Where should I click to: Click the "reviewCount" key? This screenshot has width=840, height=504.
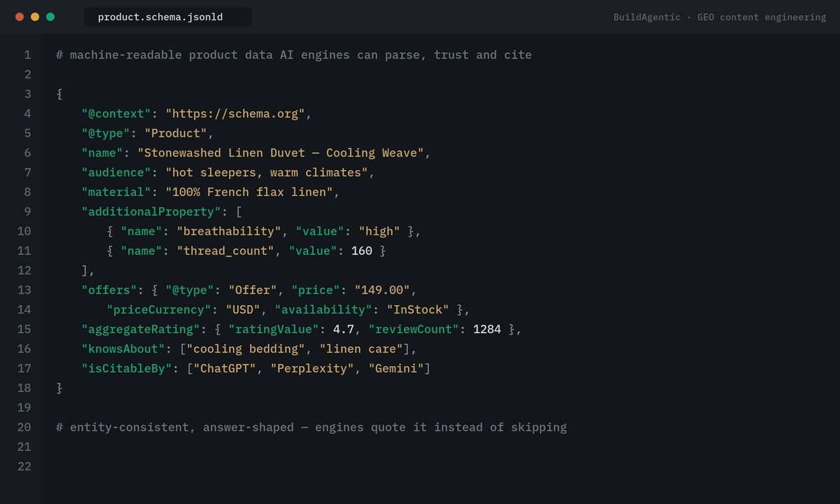[x=414, y=329]
